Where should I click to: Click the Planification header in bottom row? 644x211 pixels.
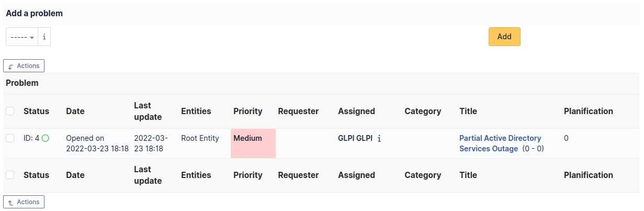coord(589,175)
